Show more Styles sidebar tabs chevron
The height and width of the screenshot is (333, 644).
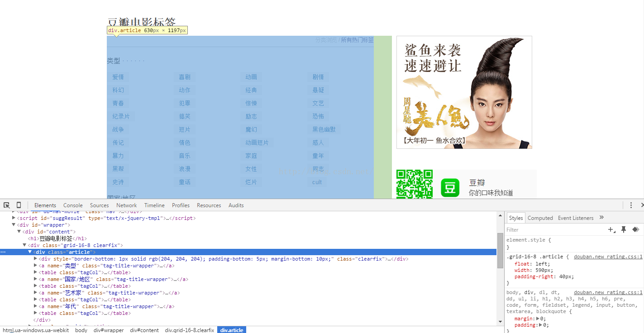(x=601, y=218)
